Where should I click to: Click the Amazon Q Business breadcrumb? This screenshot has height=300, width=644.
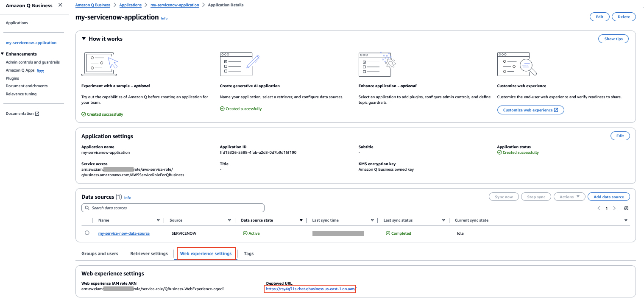pos(92,5)
